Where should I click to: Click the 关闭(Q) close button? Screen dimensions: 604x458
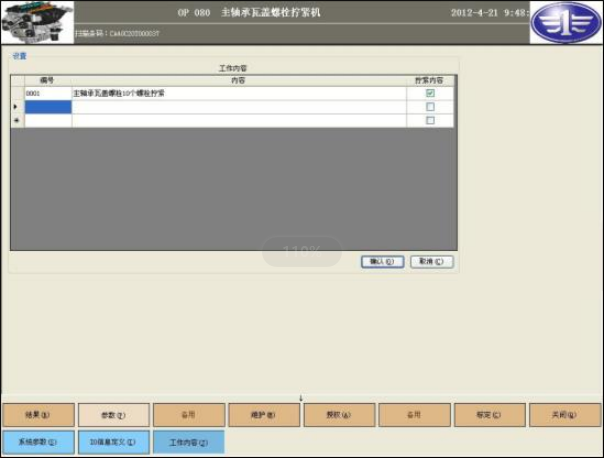[565, 415]
